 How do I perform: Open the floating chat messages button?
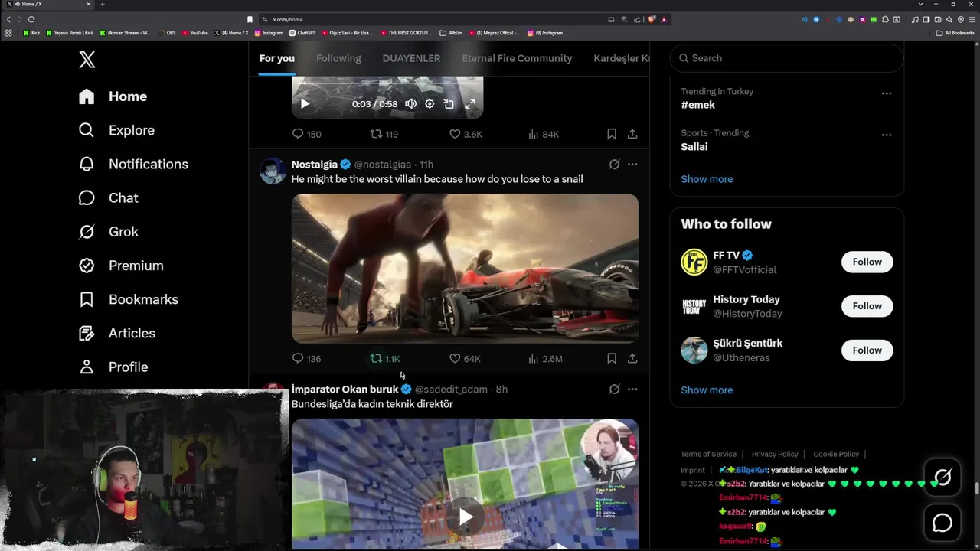(942, 523)
